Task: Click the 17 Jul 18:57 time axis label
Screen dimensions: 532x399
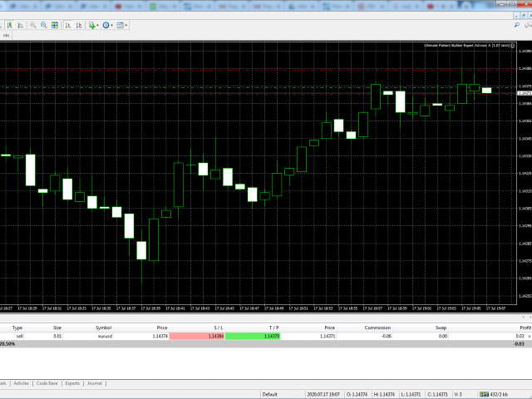Action: point(372,308)
